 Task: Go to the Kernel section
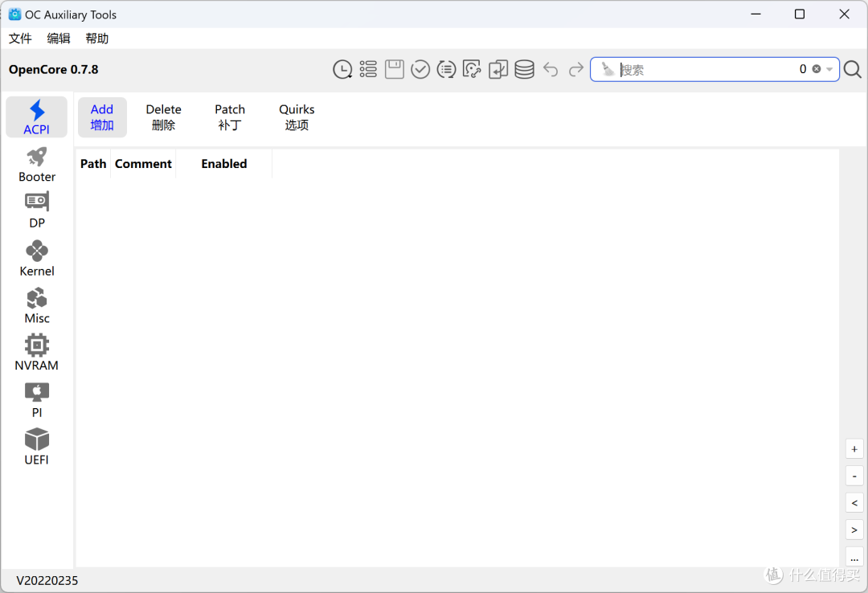click(x=37, y=259)
